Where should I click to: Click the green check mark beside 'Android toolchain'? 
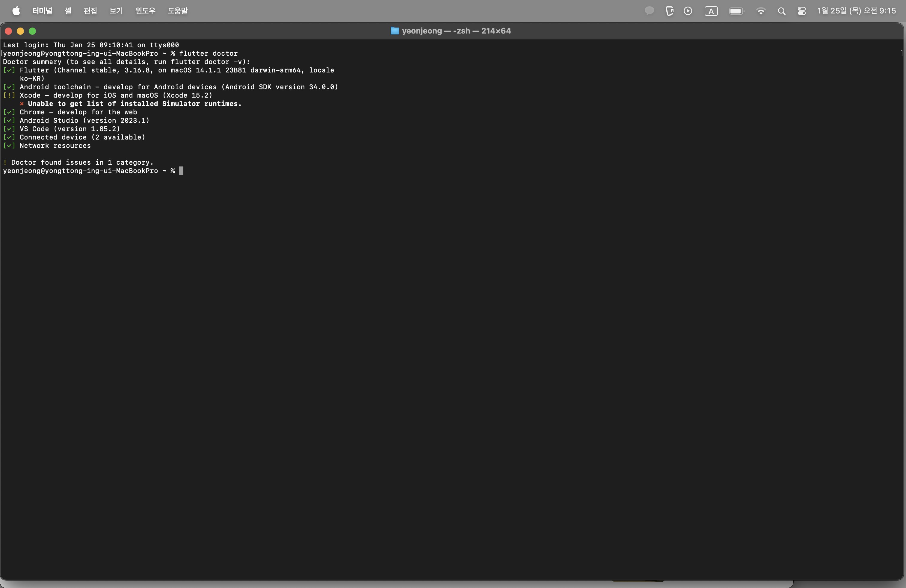click(9, 87)
